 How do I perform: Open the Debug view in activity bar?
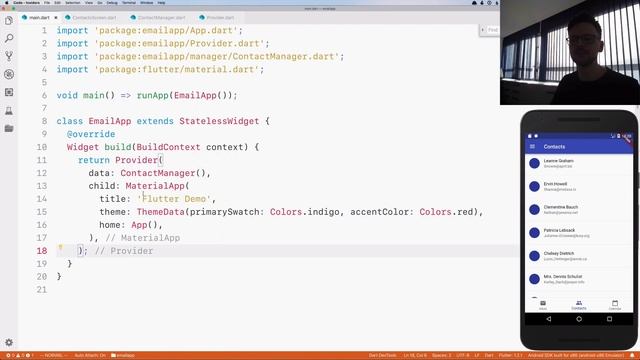pyautogui.click(x=9, y=74)
